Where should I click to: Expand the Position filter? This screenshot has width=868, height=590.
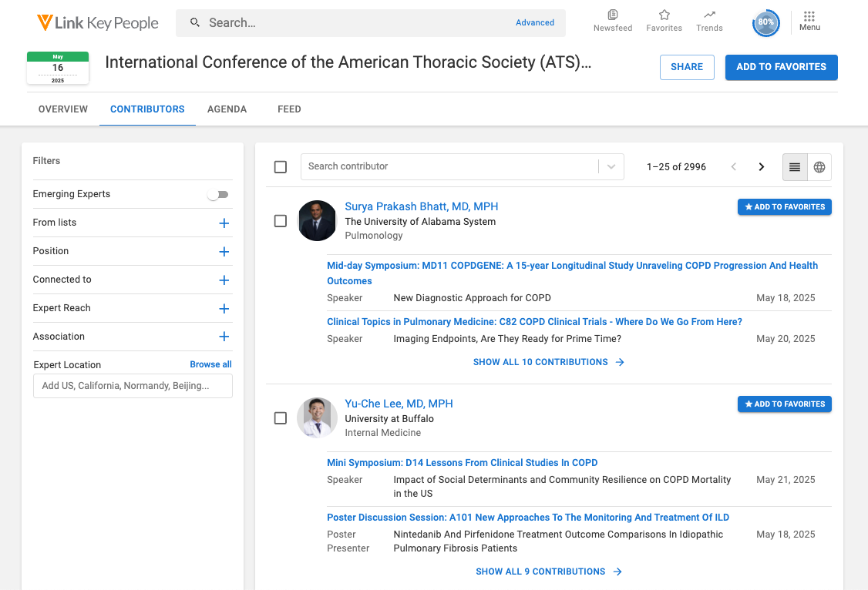(224, 252)
